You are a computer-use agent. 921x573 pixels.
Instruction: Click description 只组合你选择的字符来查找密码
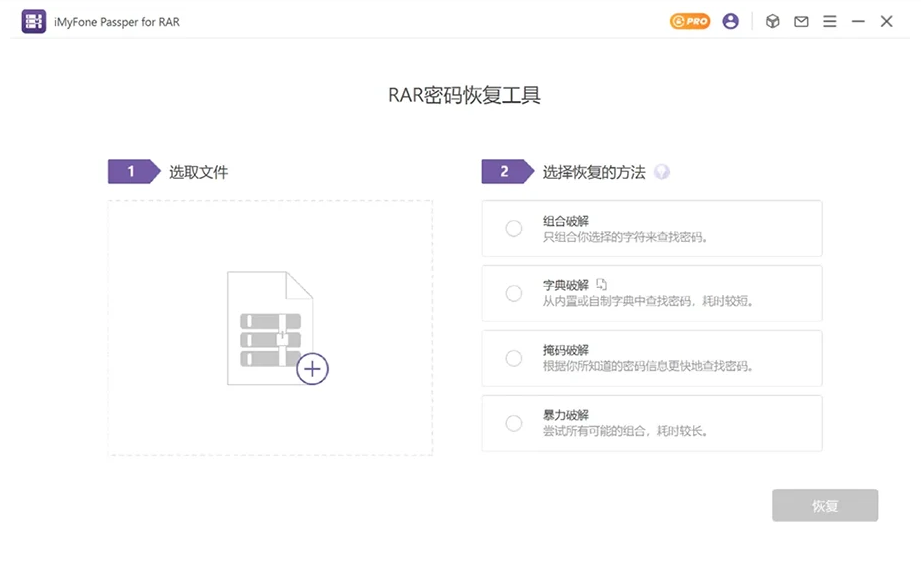pos(625,237)
